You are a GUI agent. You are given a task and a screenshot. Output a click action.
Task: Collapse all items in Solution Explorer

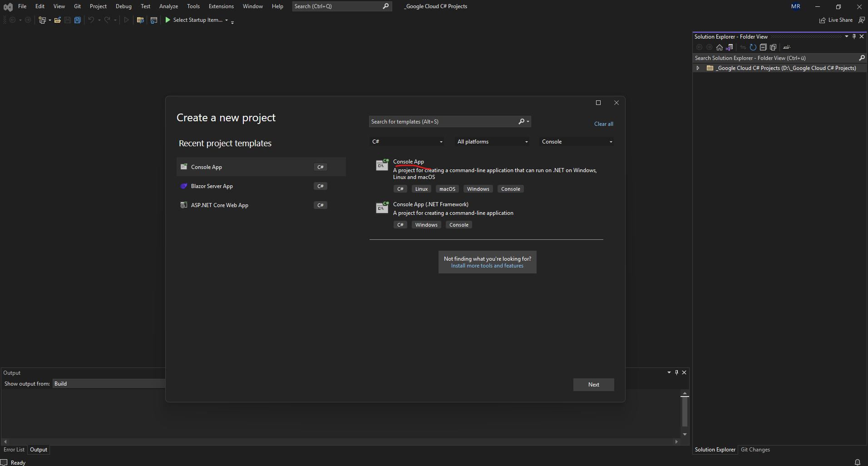(x=763, y=47)
